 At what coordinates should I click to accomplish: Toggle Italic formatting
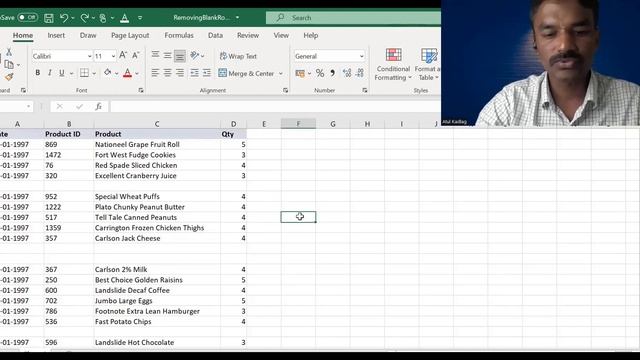49,73
